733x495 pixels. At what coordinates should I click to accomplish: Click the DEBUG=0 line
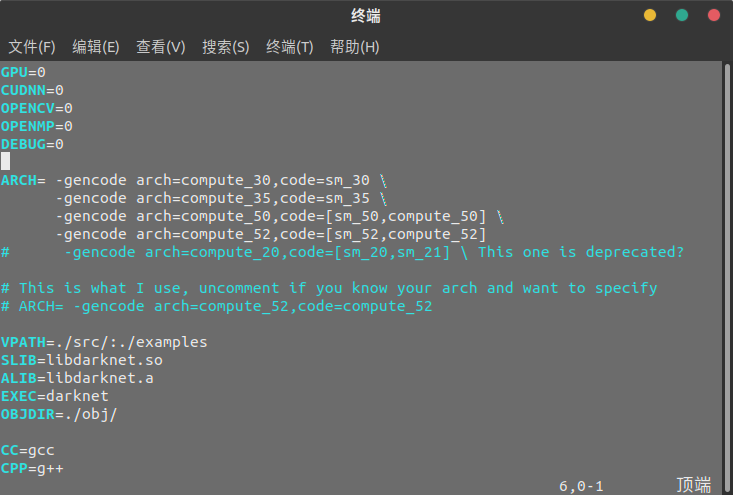32,144
